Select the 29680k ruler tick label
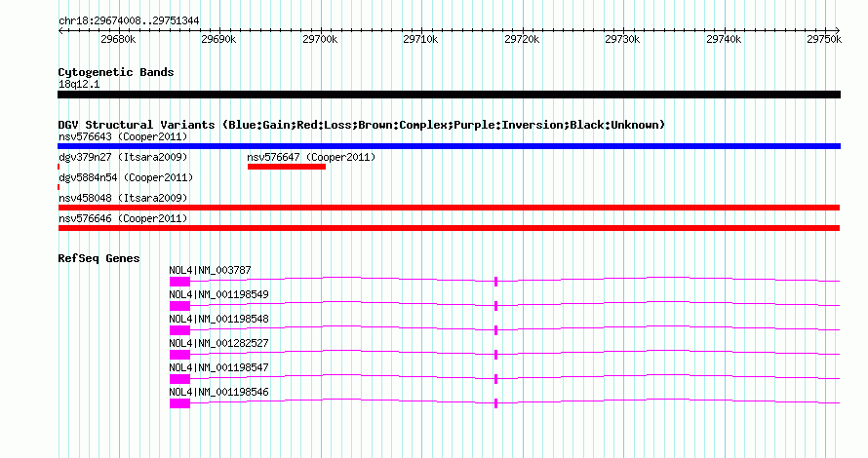The image size is (868, 458). pos(118,39)
